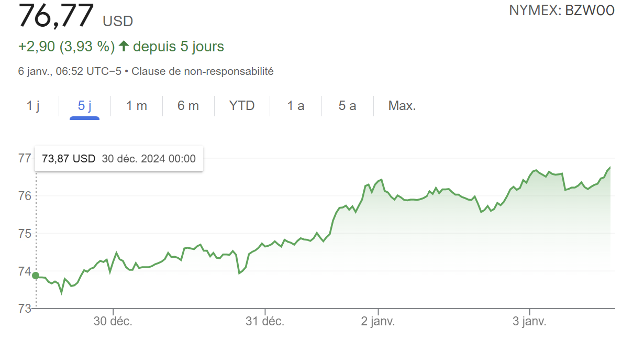Switch chart to 1 m range
Viewport: 644px width, 340px height.
[137, 106]
